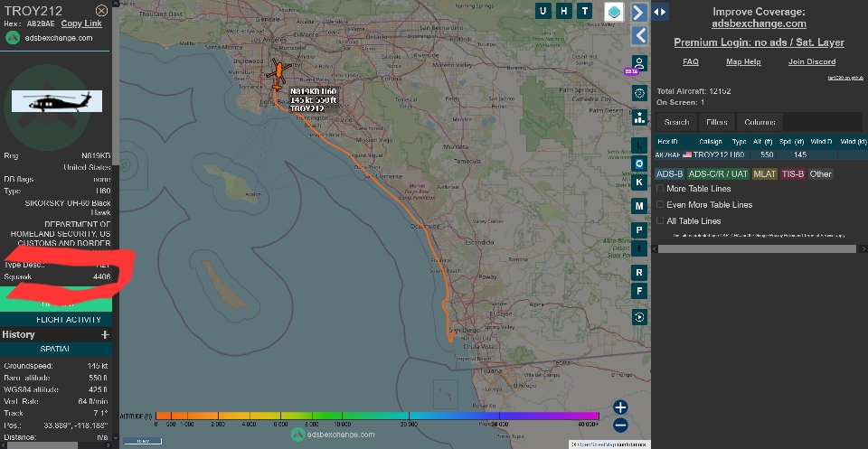Toggle Other source filter
The width and height of the screenshot is (868, 449).
[x=820, y=173]
